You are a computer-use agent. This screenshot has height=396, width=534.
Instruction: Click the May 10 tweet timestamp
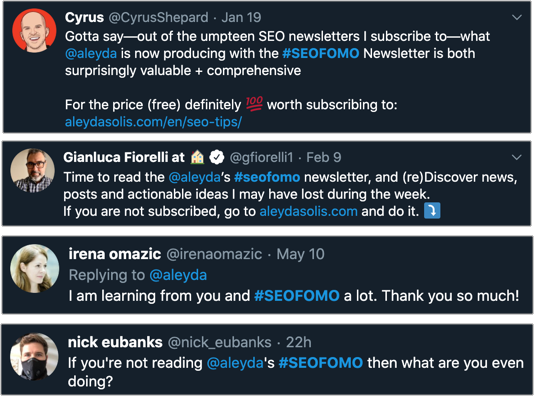click(300, 254)
